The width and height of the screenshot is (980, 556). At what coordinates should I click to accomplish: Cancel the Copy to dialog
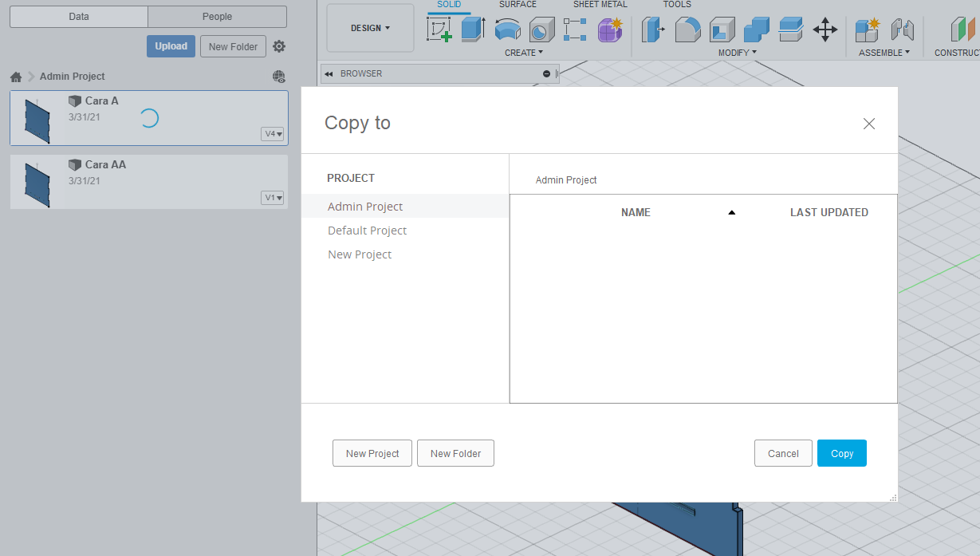coord(783,453)
